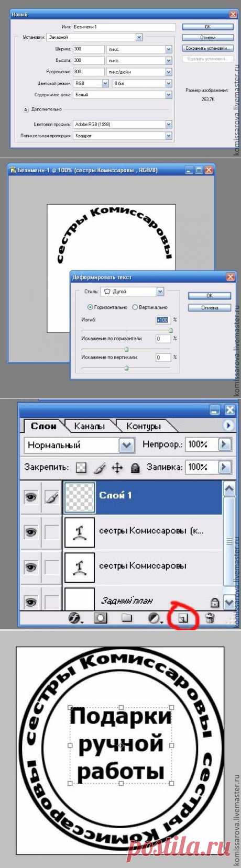Click the Искажение по горизонтали value field
This screenshot has width=241, height=868.
(x=163, y=339)
